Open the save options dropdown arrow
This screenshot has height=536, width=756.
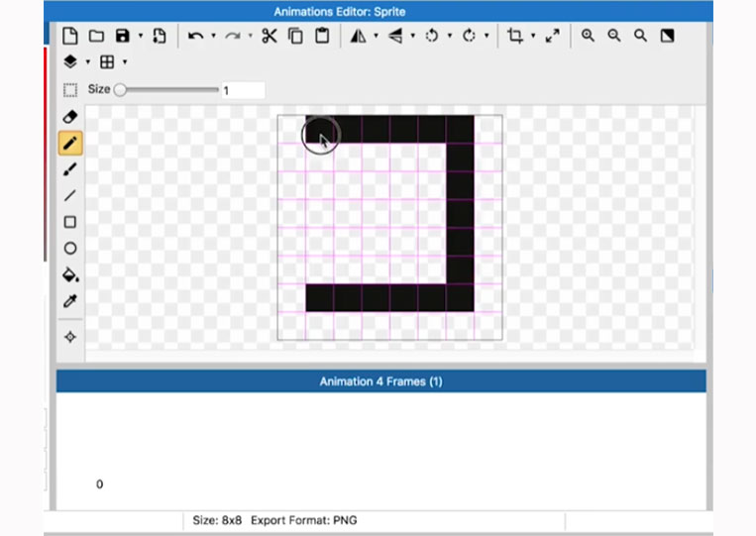point(141,36)
